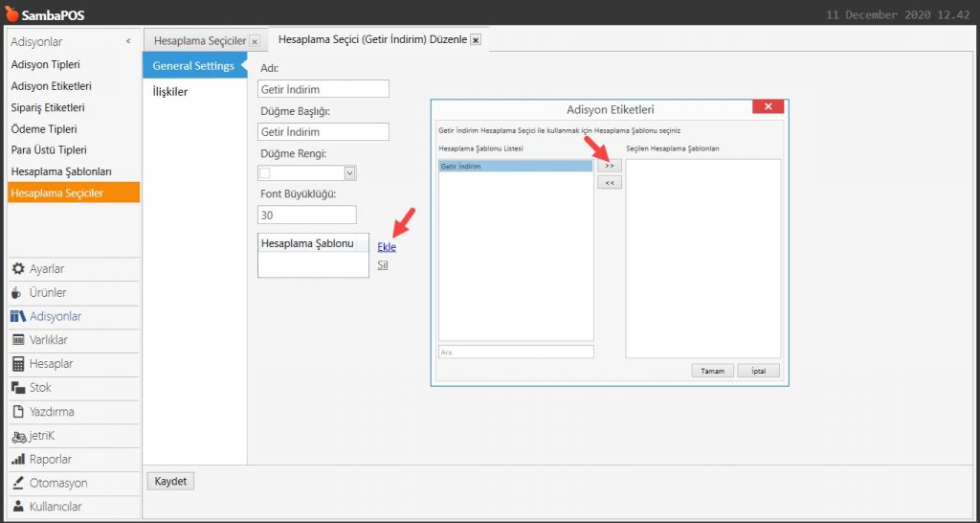Select Getir İndirim in template list
980x523 pixels.
click(515, 167)
